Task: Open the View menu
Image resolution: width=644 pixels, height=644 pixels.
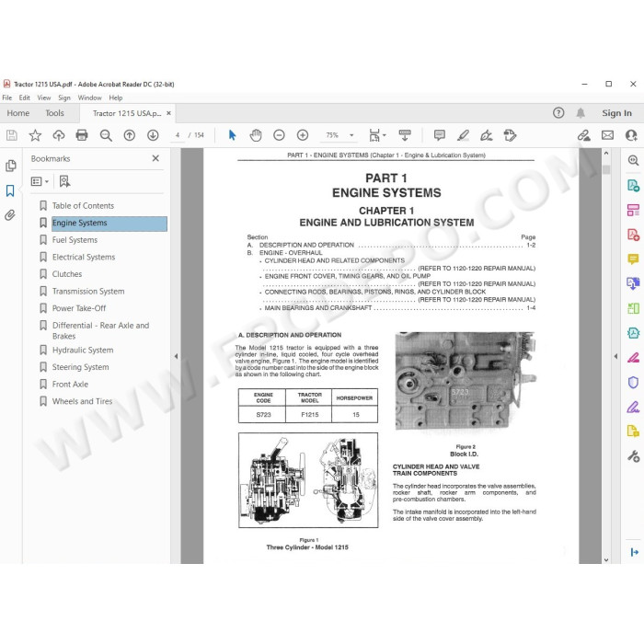Action: coord(44,98)
